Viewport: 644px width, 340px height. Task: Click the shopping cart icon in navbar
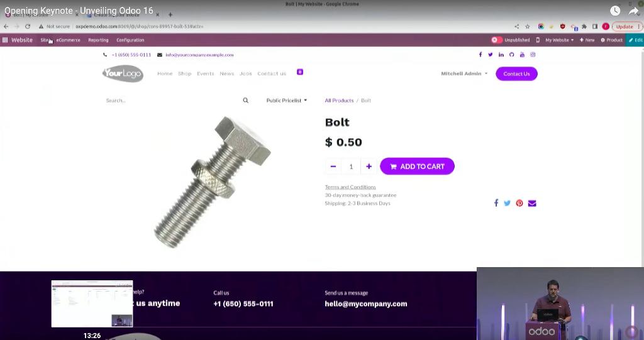(300, 72)
